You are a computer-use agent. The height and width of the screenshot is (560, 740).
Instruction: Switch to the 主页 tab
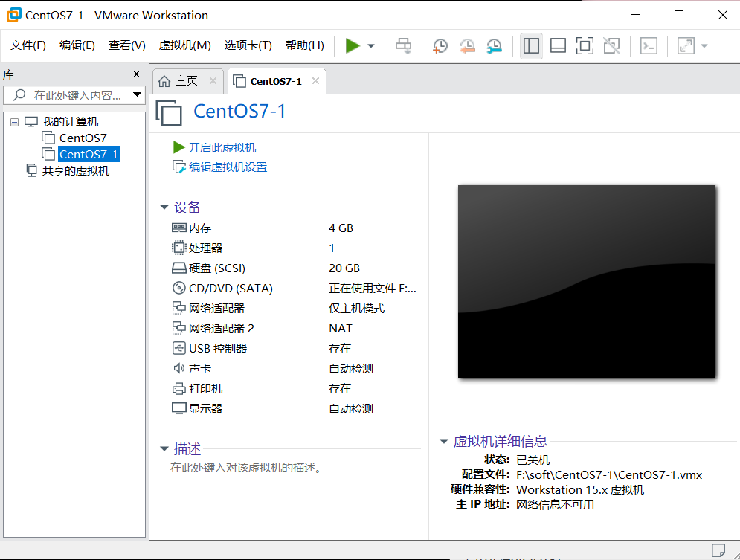coord(187,80)
